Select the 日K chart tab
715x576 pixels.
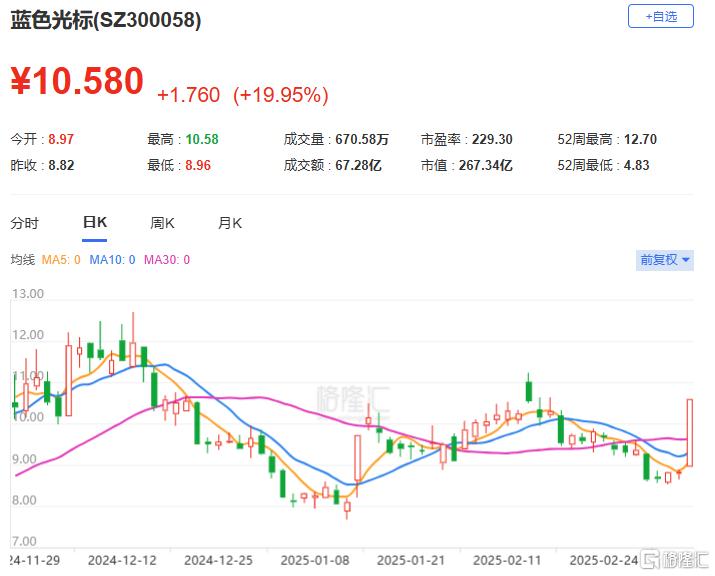point(94,223)
